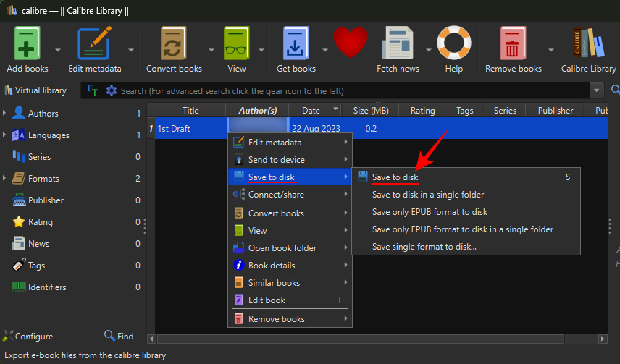Choose Save to disk in context menu
The image size is (620, 364).
tap(290, 177)
